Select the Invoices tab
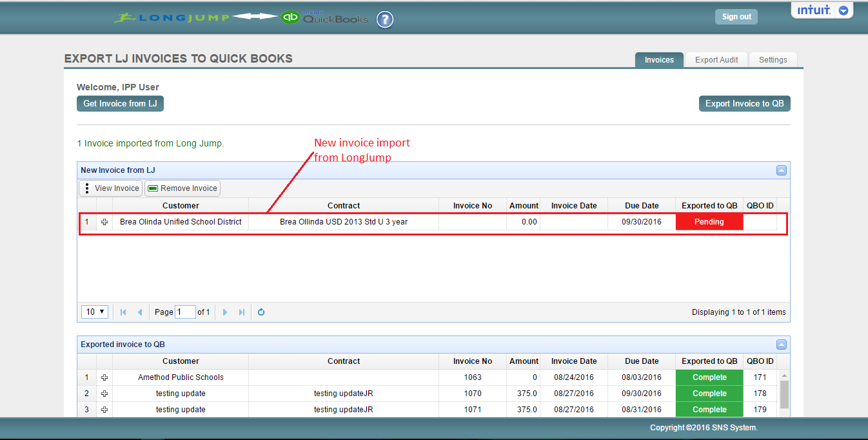Viewport: 868px width, 440px height. pyautogui.click(x=659, y=60)
